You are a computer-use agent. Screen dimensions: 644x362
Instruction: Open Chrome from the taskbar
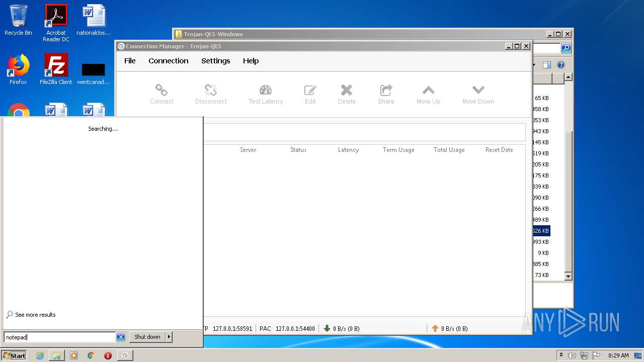(91, 355)
